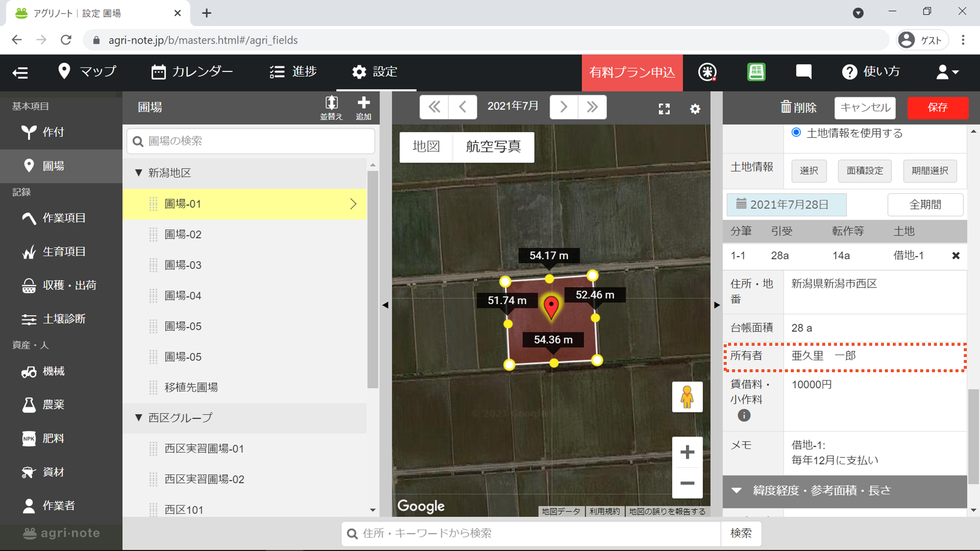Click the map fullscreen icon
The height and width of the screenshot is (551, 980).
[x=664, y=109]
